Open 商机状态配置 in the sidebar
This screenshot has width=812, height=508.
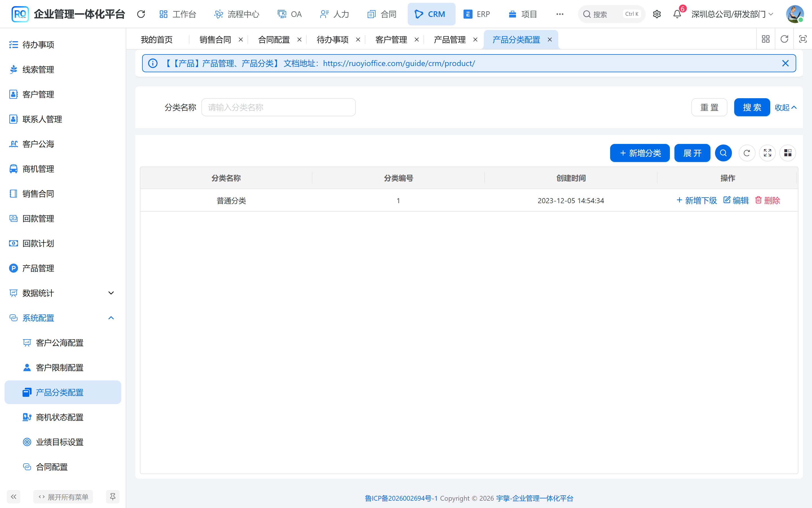pyautogui.click(x=63, y=417)
